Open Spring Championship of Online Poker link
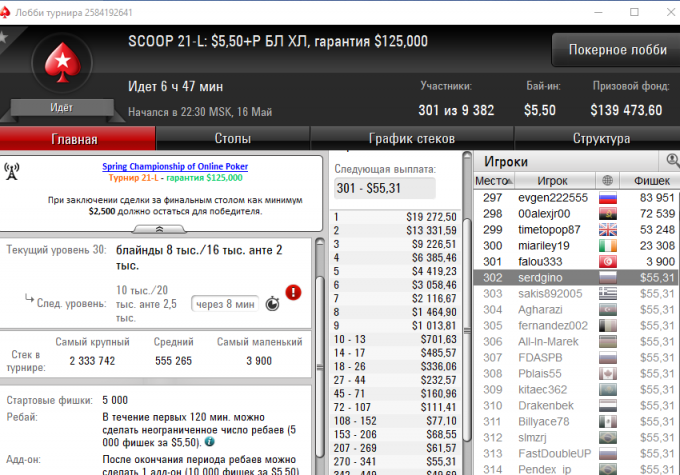This screenshot has width=680, height=475. (175, 166)
